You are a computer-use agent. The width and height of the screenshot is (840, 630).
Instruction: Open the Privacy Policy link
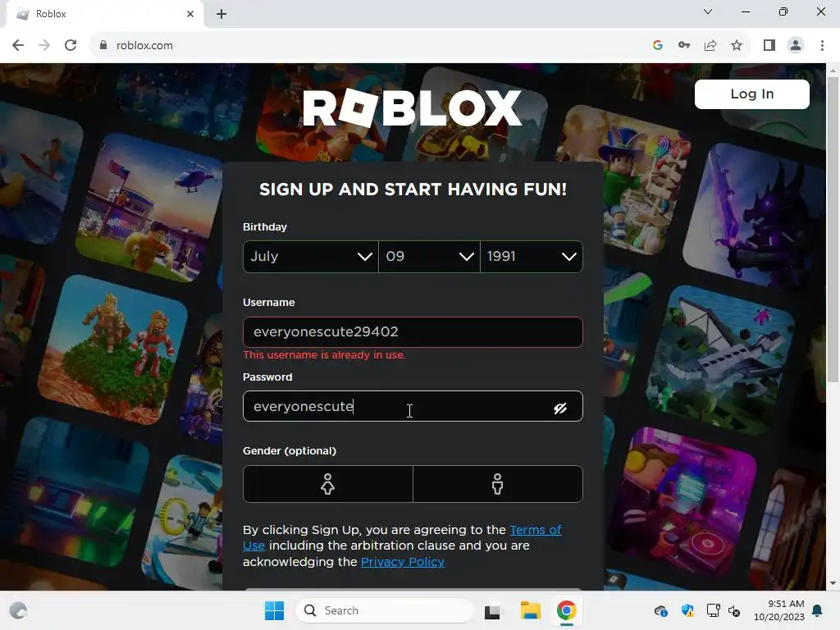[402, 561]
